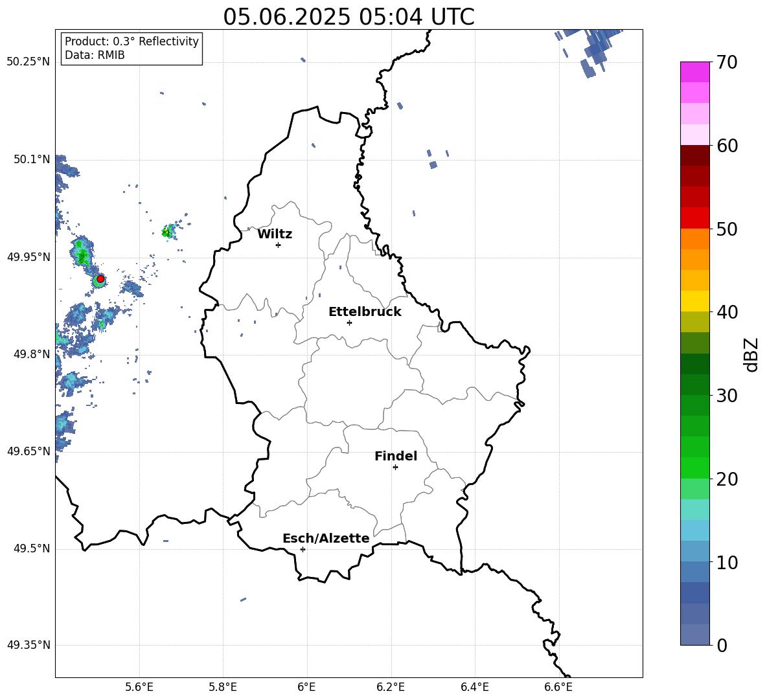This screenshot has height=700, width=767.
Task: Click the 50.25°N latitude label
Action: pyautogui.click(x=29, y=62)
